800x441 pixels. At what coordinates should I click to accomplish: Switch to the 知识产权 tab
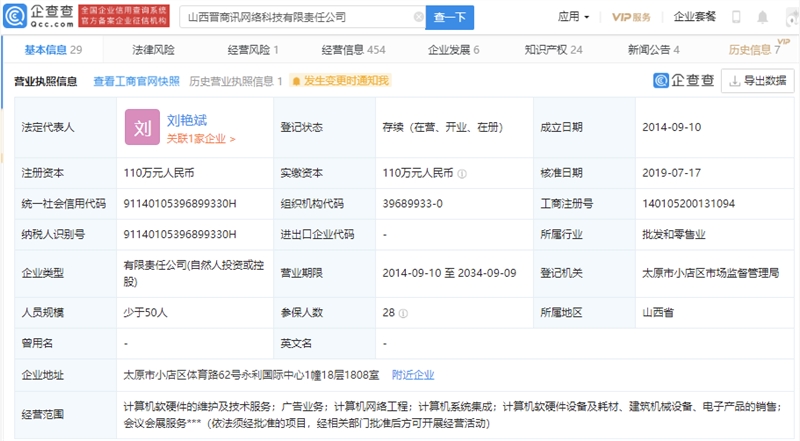553,50
